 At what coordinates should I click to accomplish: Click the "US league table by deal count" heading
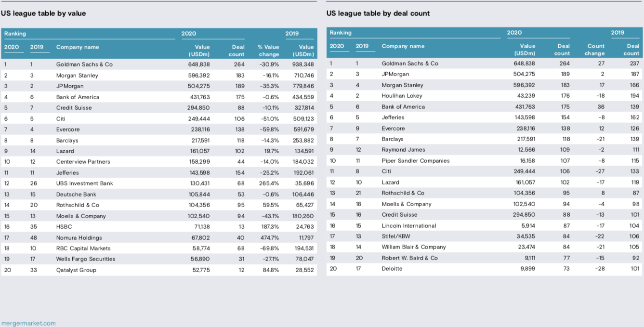(x=378, y=13)
